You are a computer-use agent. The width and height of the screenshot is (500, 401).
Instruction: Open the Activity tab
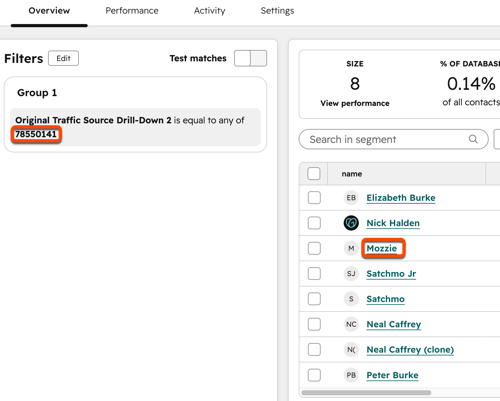(x=210, y=11)
